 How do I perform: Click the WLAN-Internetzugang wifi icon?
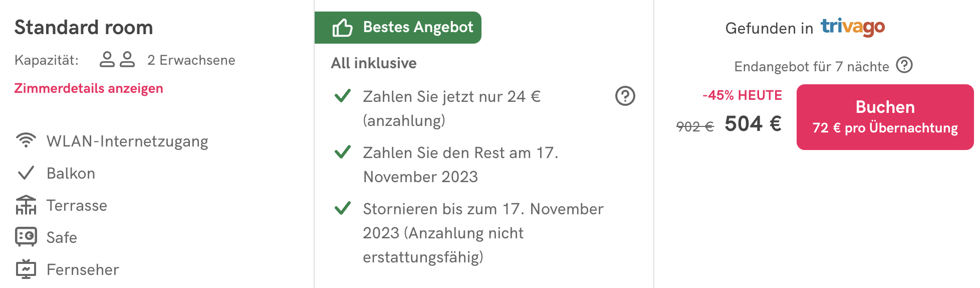(26, 140)
